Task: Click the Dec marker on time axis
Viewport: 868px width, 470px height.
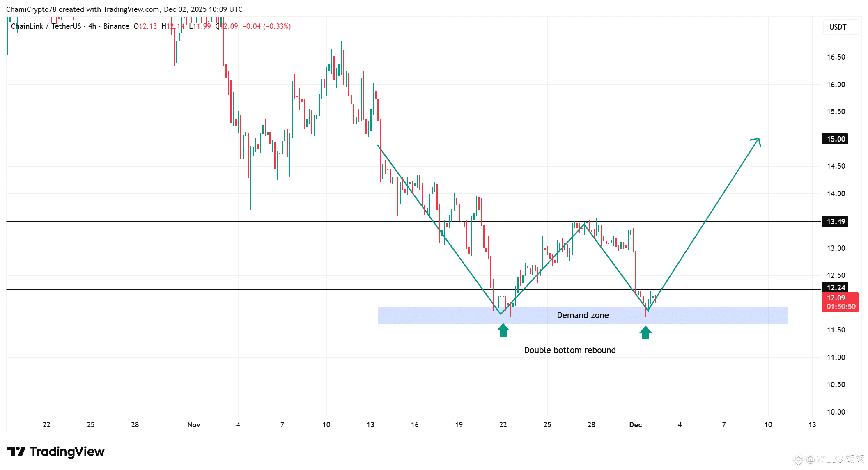Action: point(635,425)
